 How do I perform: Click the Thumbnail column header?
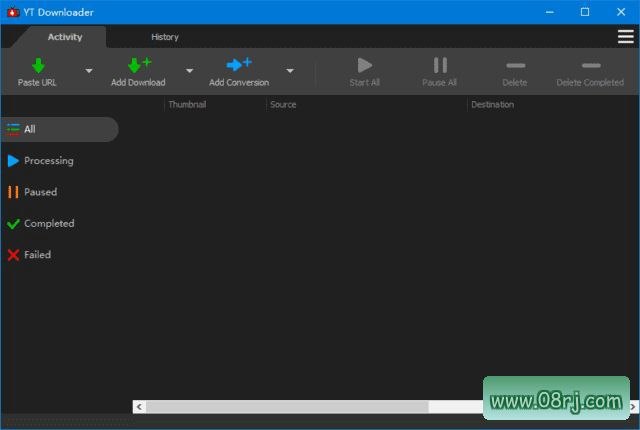pos(187,104)
